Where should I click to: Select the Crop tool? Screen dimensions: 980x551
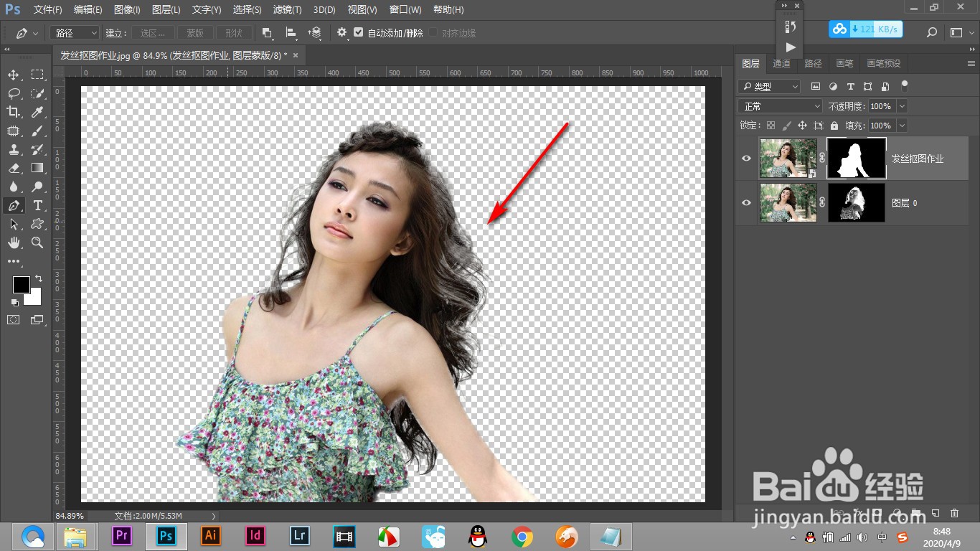click(14, 112)
